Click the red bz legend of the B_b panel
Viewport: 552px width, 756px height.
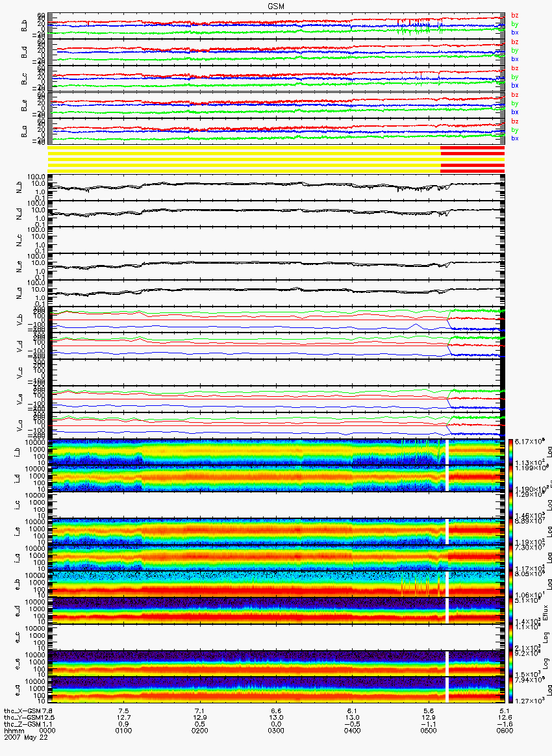click(515, 16)
